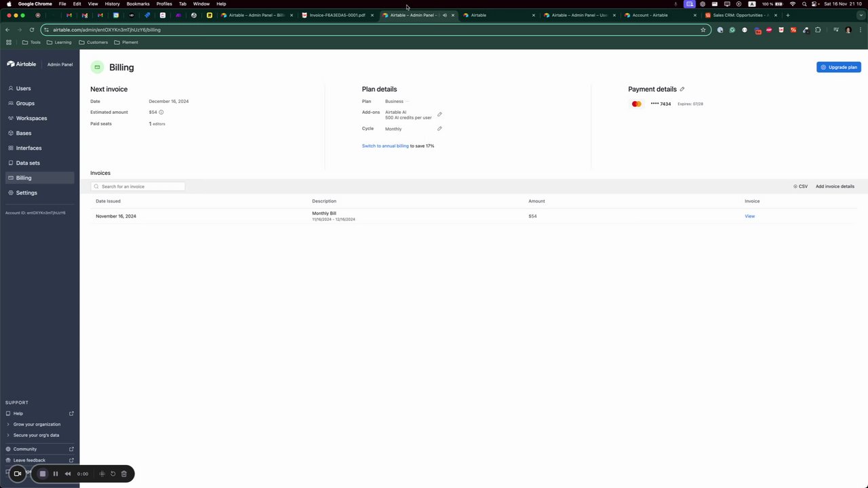Mute the audio on the active tab

pos(445,15)
